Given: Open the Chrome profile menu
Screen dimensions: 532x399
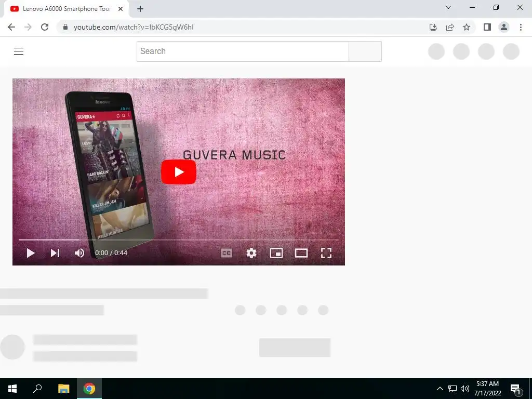Looking at the screenshot, I should [504, 27].
